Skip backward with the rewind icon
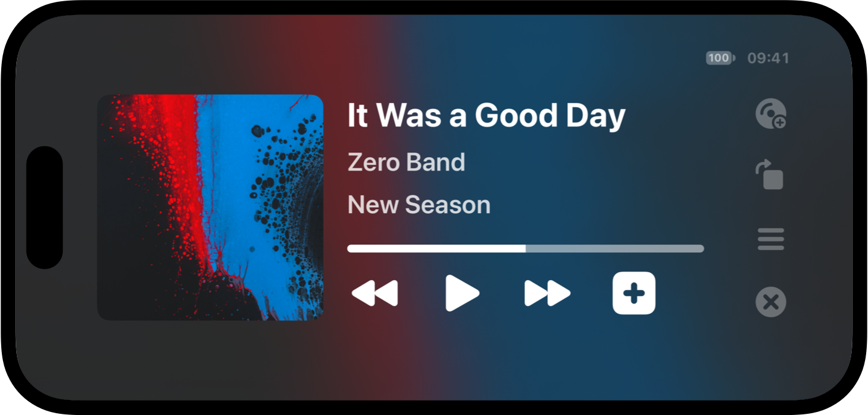The width and height of the screenshot is (868, 415). 375,293
